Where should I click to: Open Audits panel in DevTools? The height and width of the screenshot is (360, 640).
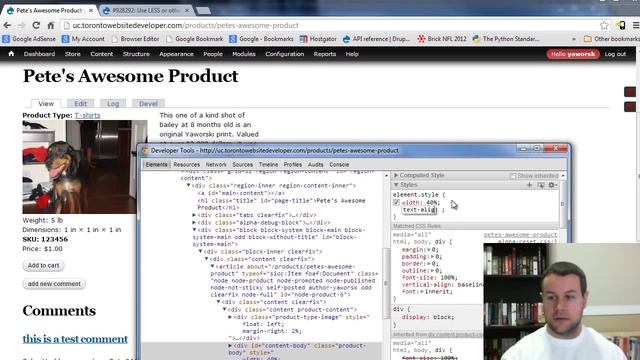click(x=316, y=164)
